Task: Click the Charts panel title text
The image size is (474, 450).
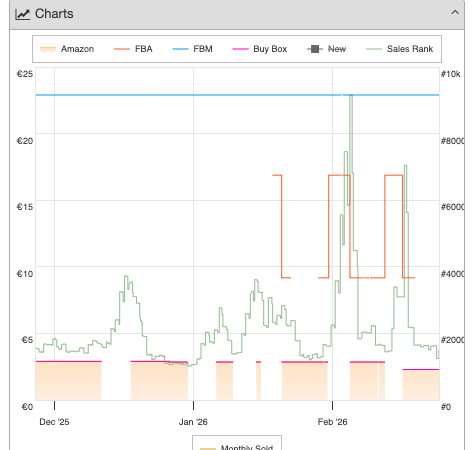Action: pyautogui.click(x=54, y=14)
